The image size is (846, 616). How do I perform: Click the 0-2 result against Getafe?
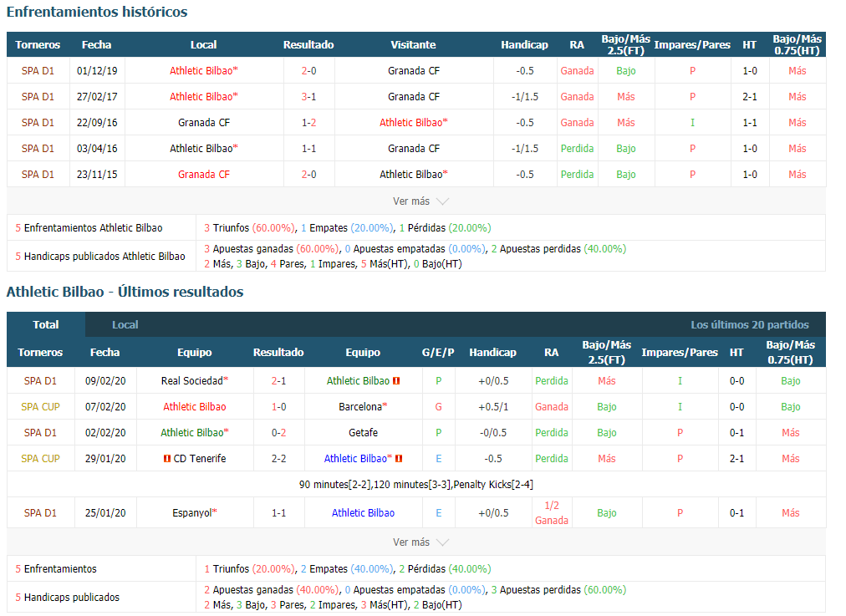click(278, 433)
